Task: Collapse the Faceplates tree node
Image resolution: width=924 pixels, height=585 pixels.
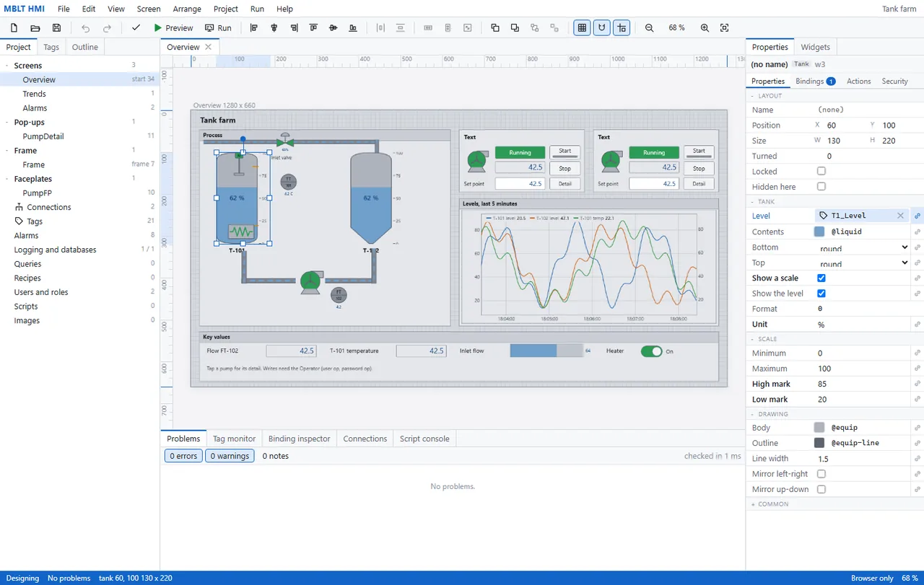Action: 7,179
